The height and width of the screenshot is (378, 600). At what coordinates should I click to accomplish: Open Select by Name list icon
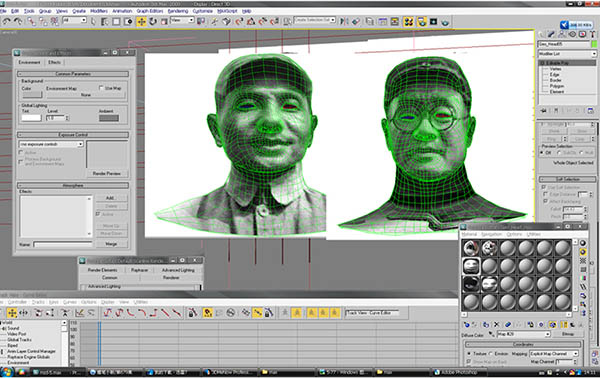click(x=104, y=21)
